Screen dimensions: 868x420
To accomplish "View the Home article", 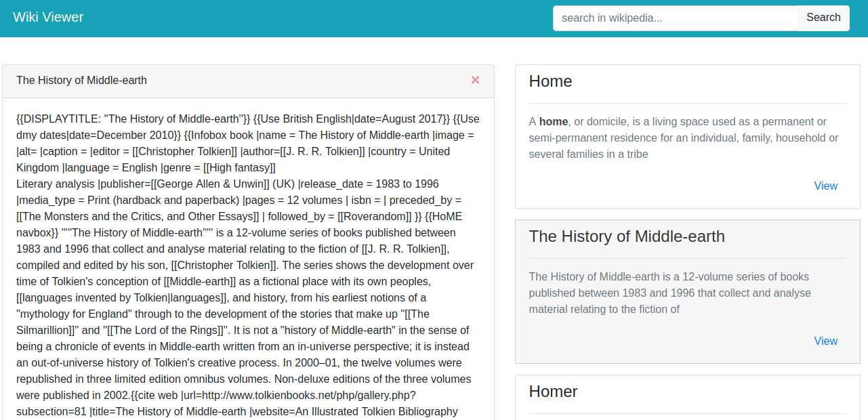I will tap(825, 186).
